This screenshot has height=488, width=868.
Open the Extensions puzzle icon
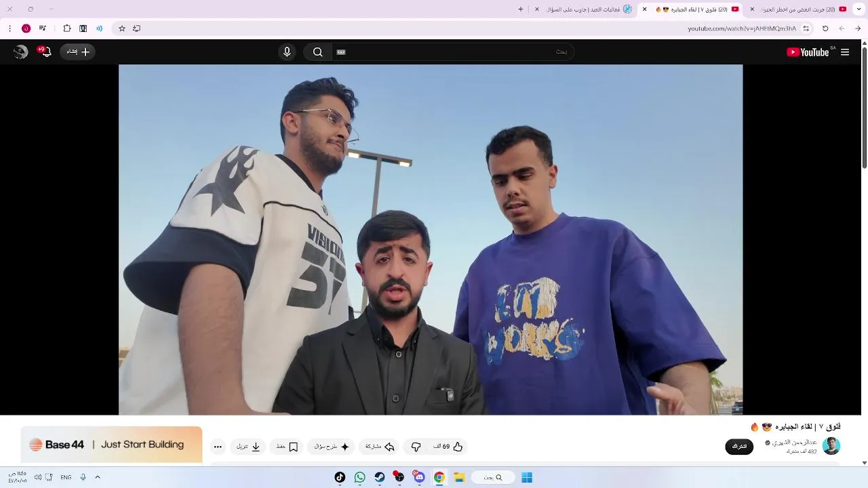(x=66, y=28)
